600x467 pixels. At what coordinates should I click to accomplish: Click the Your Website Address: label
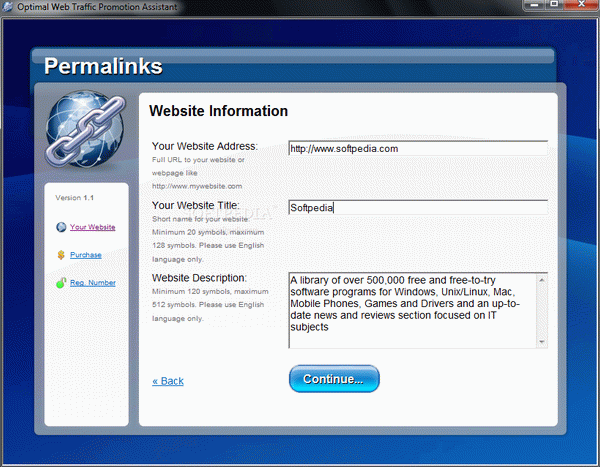click(205, 146)
